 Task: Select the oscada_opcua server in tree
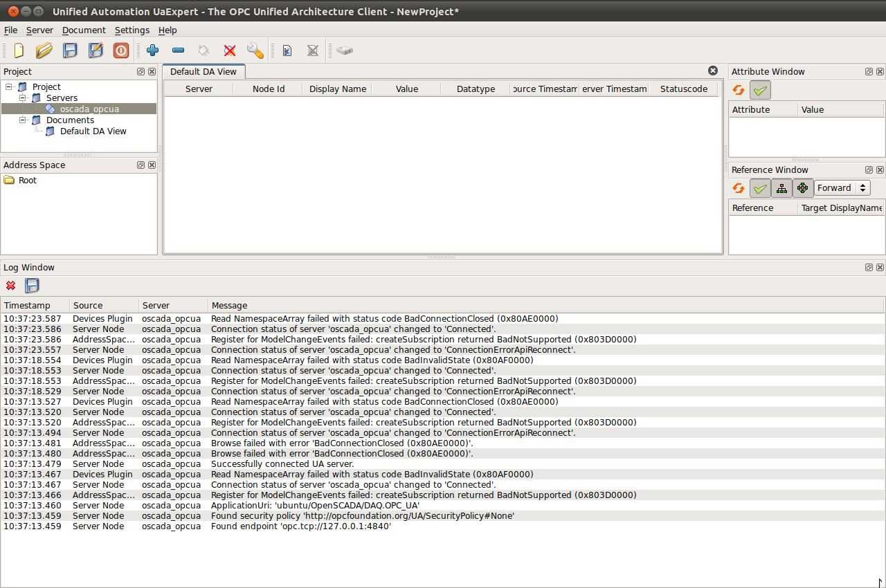(x=89, y=109)
